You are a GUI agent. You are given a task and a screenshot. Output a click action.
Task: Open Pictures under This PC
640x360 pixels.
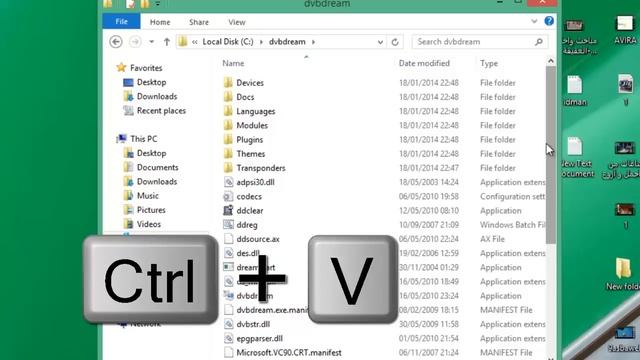pyautogui.click(x=151, y=210)
